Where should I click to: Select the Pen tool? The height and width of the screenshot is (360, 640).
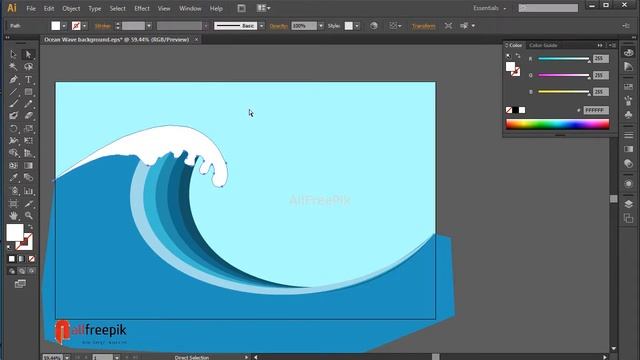point(13,80)
